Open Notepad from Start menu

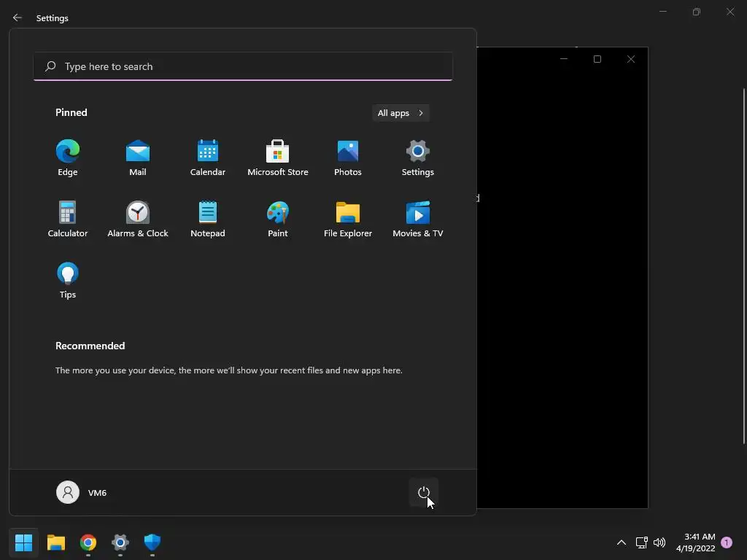pyautogui.click(x=208, y=219)
